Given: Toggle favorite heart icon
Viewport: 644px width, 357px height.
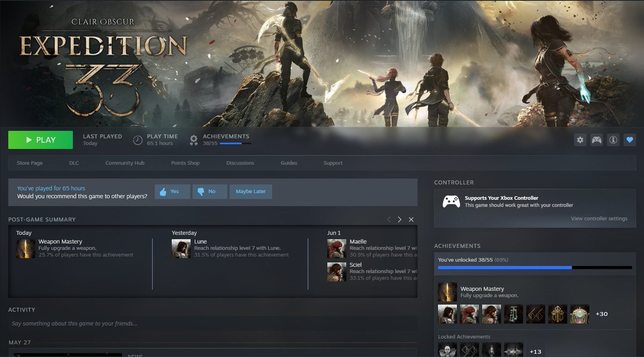Looking at the screenshot, I should (x=630, y=140).
